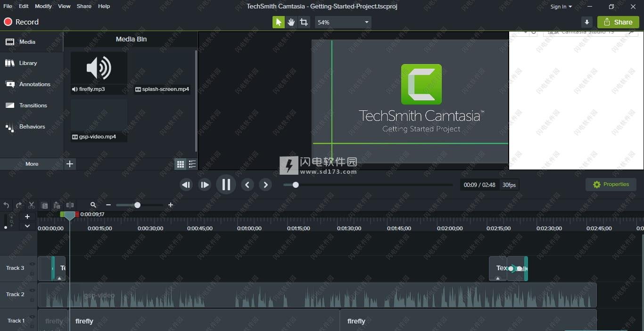Activate the Pan hand tool
The width and height of the screenshot is (644, 331).
click(291, 22)
